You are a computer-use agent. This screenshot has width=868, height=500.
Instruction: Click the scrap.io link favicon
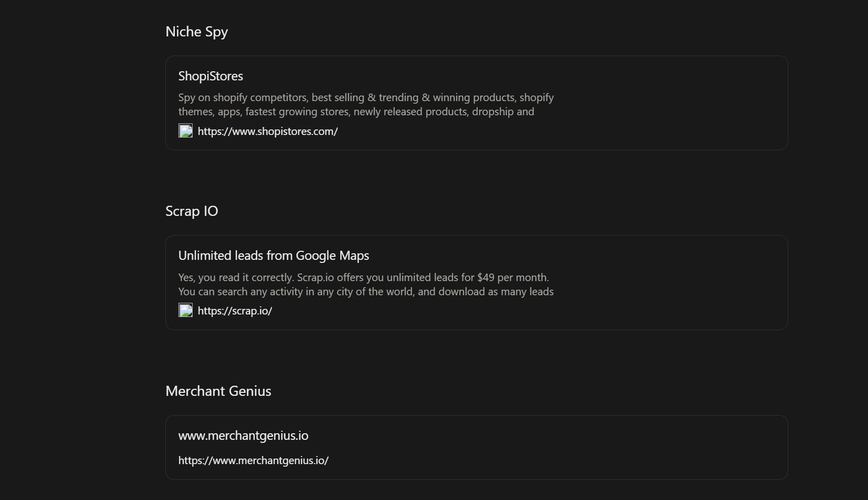pyautogui.click(x=186, y=310)
